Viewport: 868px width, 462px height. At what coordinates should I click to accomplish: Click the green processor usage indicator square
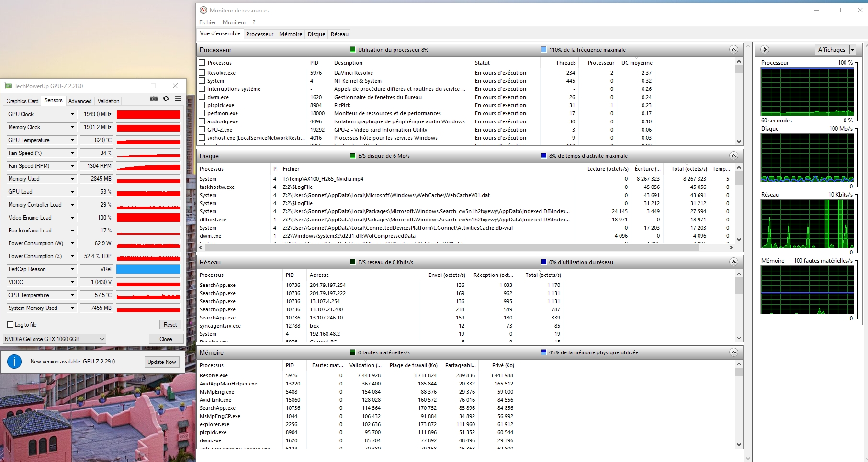pos(353,50)
